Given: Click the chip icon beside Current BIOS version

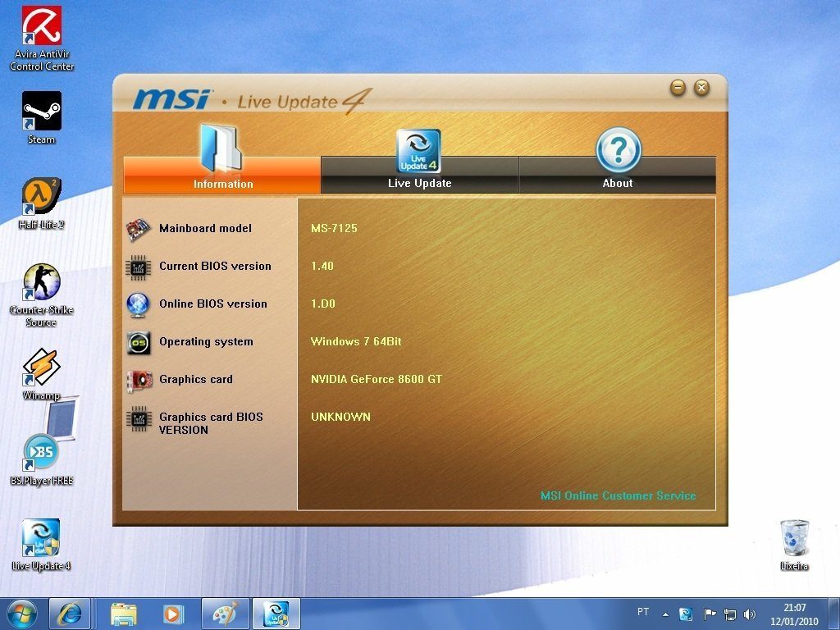Looking at the screenshot, I should [138, 267].
